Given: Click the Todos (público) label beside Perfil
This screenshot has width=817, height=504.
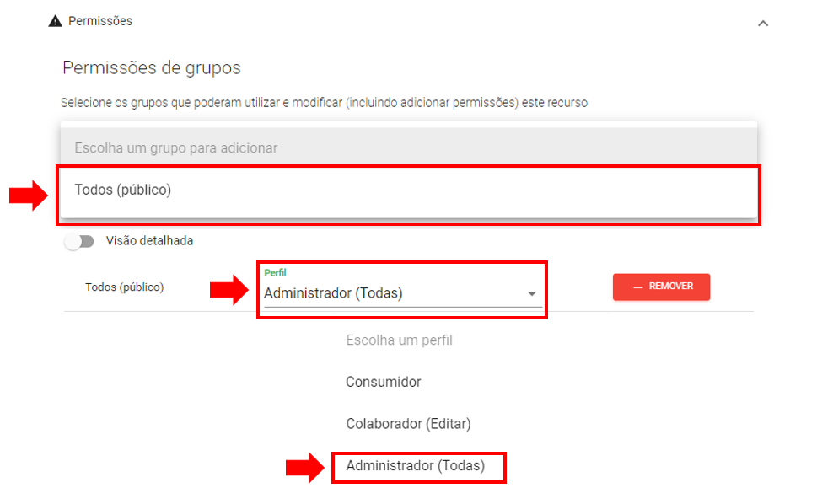Looking at the screenshot, I should pos(124,287).
